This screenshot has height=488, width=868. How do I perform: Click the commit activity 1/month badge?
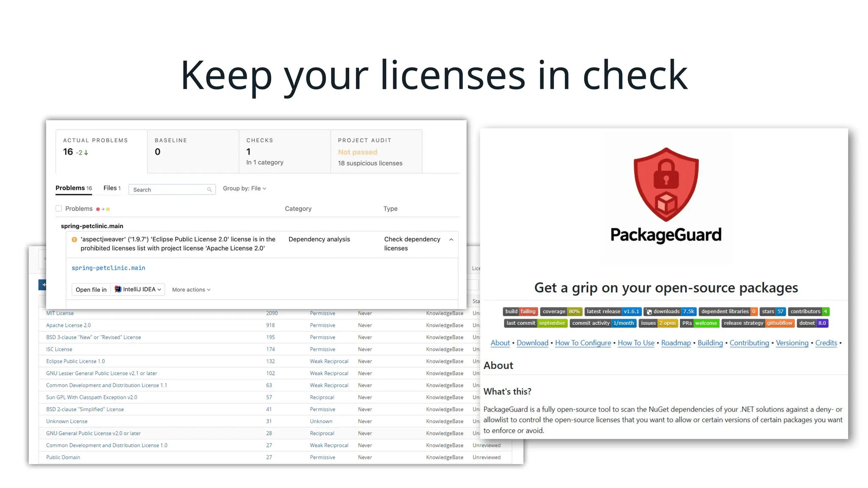click(x=603, y=323)
